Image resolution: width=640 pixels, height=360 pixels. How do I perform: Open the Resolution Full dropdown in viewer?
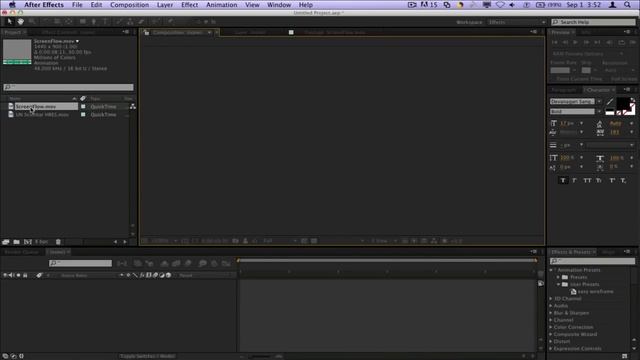pos(280,241)
